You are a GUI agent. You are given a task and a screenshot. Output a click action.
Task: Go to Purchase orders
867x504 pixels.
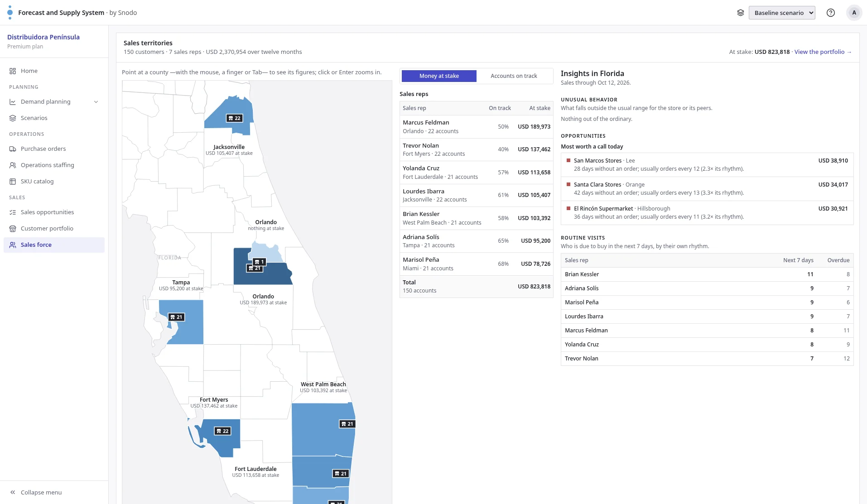coord(54,149)
